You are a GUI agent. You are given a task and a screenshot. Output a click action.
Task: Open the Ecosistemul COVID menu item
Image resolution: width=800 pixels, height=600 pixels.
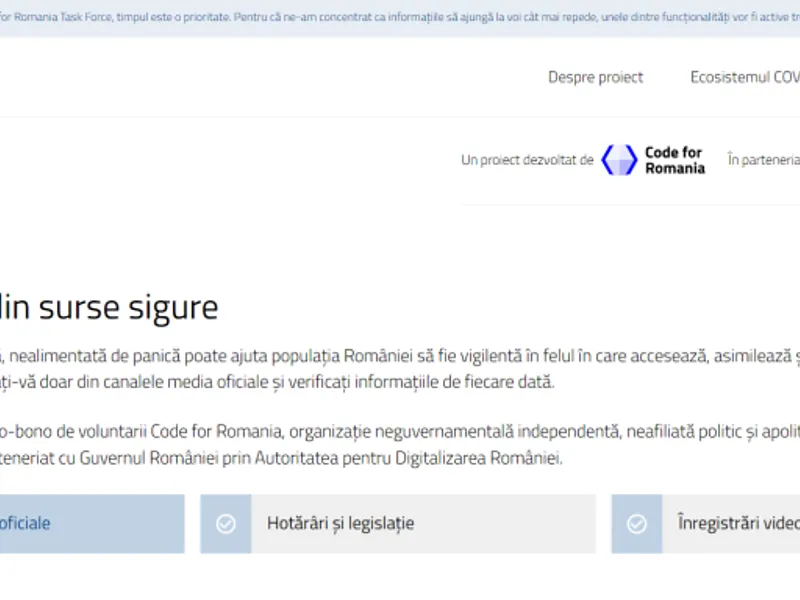pos(745,77)
